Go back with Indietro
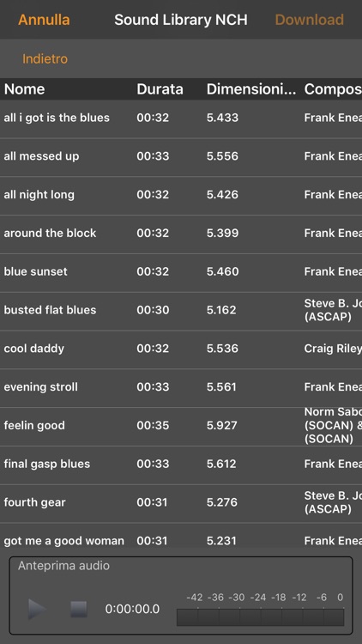Screen dimensions: 362x644 [x=45, y=58]
